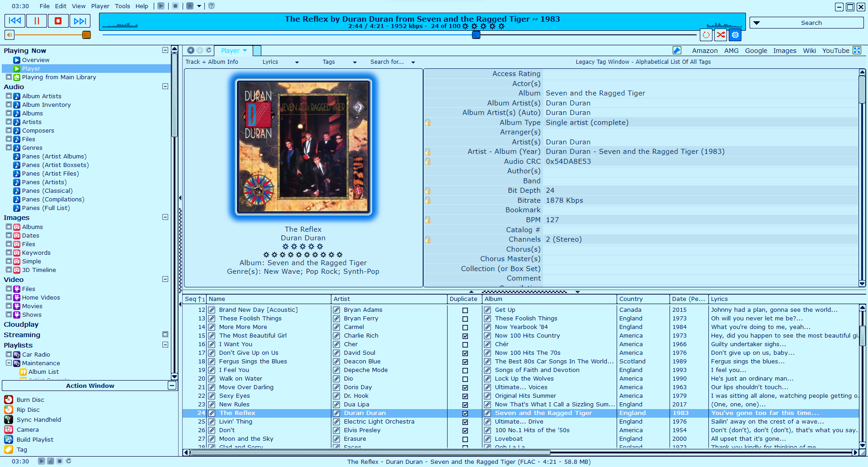Open the 3D Timeline image view

coord(39,270)
